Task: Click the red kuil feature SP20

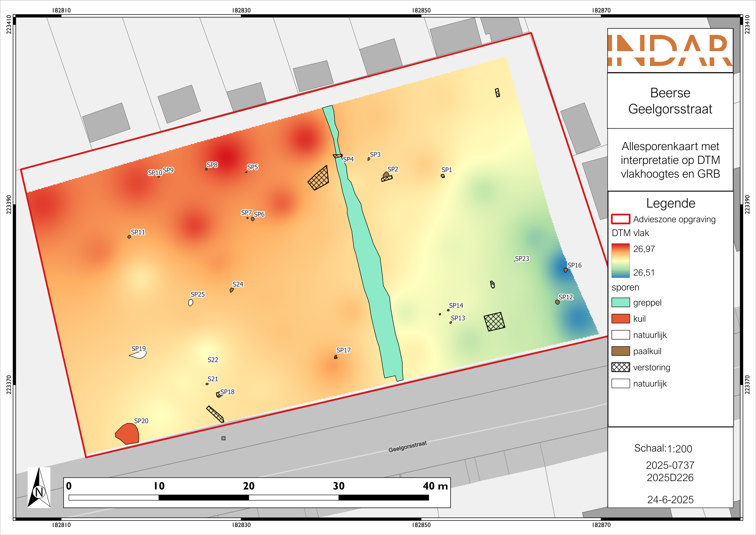Action: [x=128, y=434]
